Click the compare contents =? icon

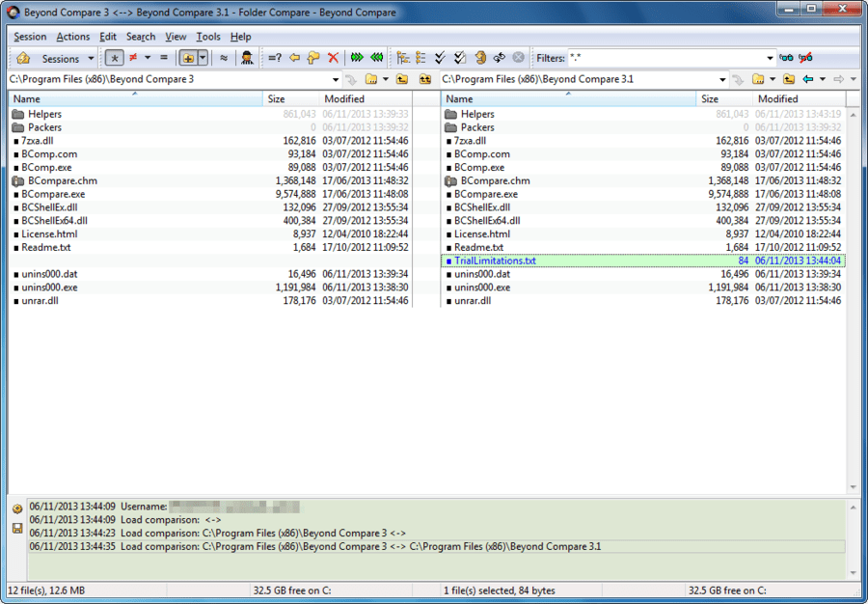tap(275, 59)
